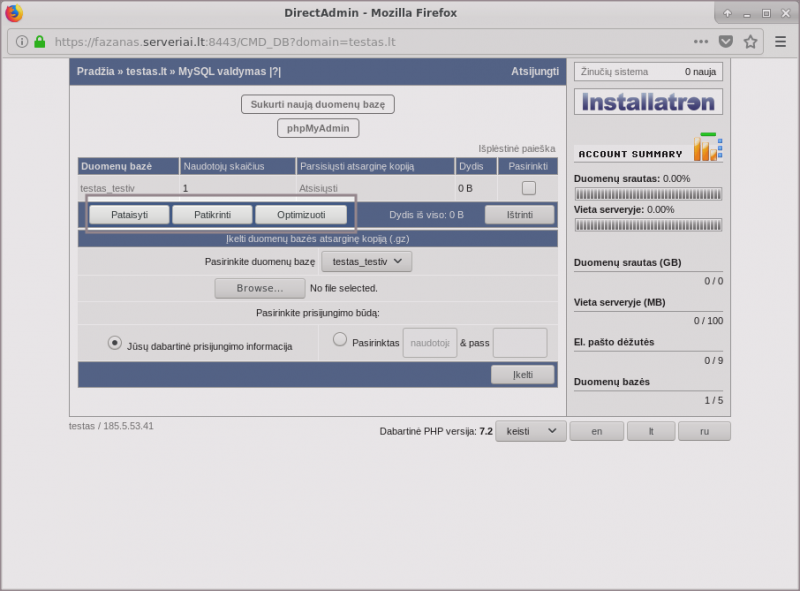Click the Duomenų srautas usage progress bar
The width and height of the screenshot is (800, 591).
click(648, 194)
